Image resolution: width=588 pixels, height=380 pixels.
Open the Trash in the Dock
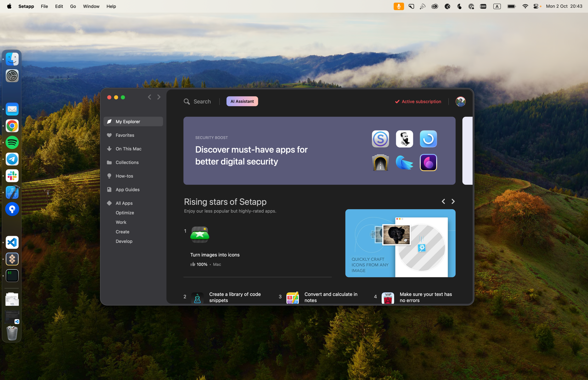12,333
